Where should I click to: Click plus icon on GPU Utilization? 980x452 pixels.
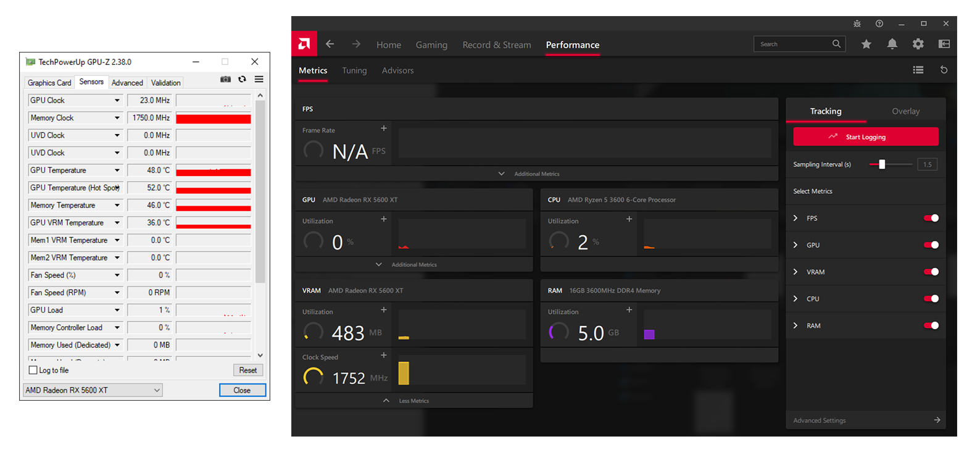tap(384, 219)
